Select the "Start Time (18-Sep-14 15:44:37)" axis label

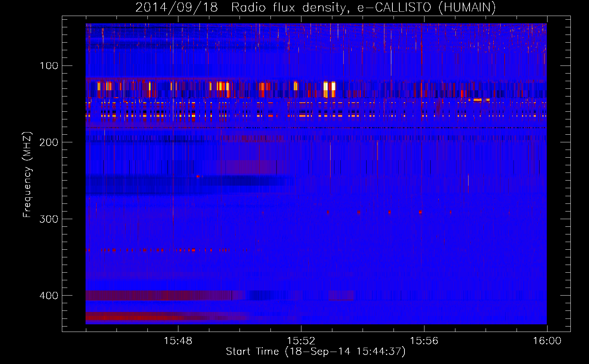[x=316, y=352]
